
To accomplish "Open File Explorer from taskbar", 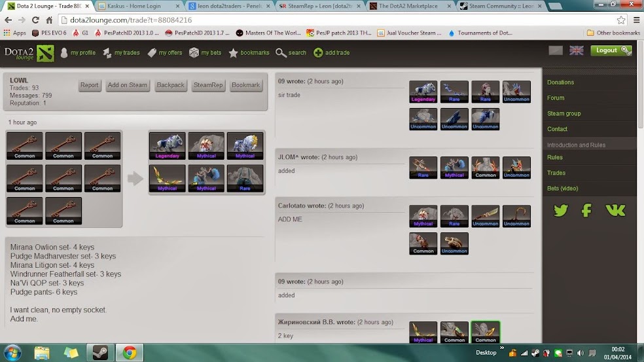I will pyautogui.click(x=41, y=353).
